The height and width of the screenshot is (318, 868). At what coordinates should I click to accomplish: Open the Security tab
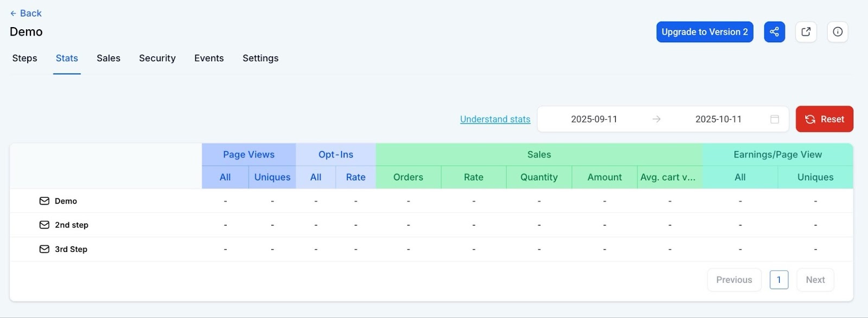pyautogui.click(x=157, y=58)
